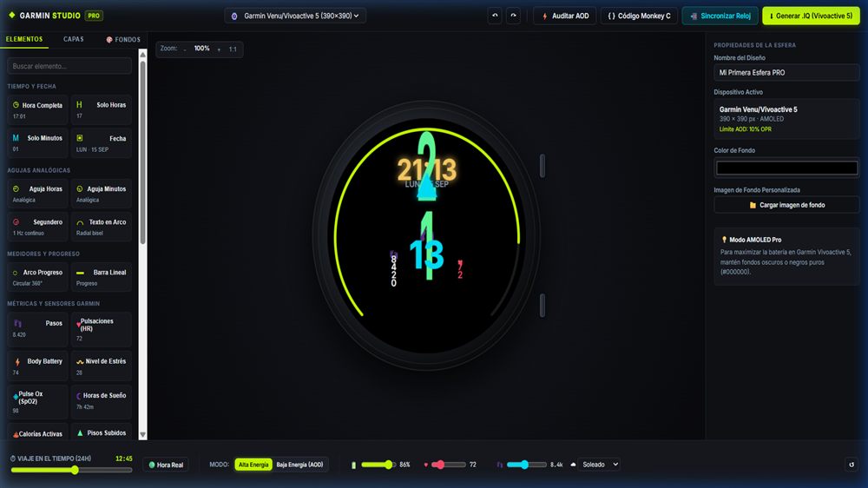This screenshot has height=488, width=868.
Task: Click Generar .IQ (Vivoactive 5) button
Action: (x=811, y=16)
